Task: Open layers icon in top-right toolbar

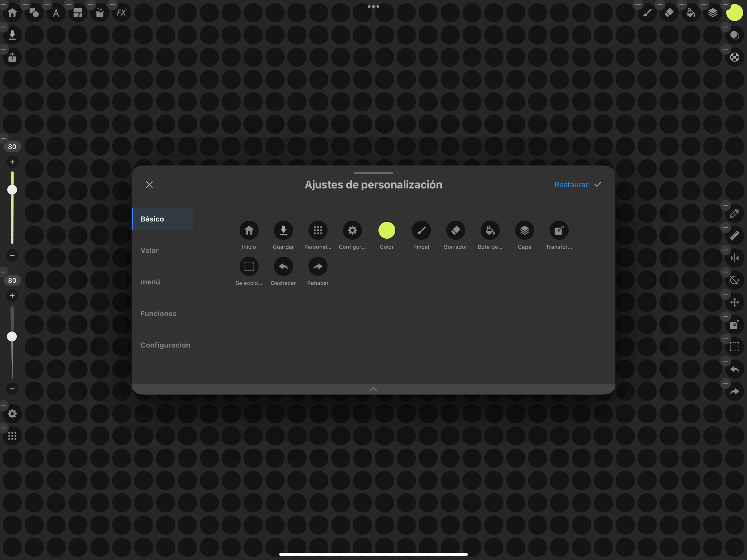Action: click(x=713, y=13)
